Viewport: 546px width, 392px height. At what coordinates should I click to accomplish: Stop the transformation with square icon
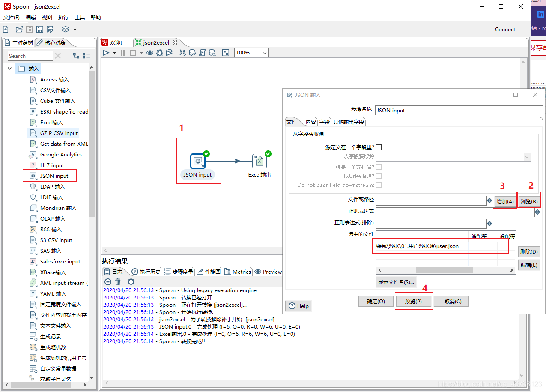pyautogui.click(x=133, y=53)
